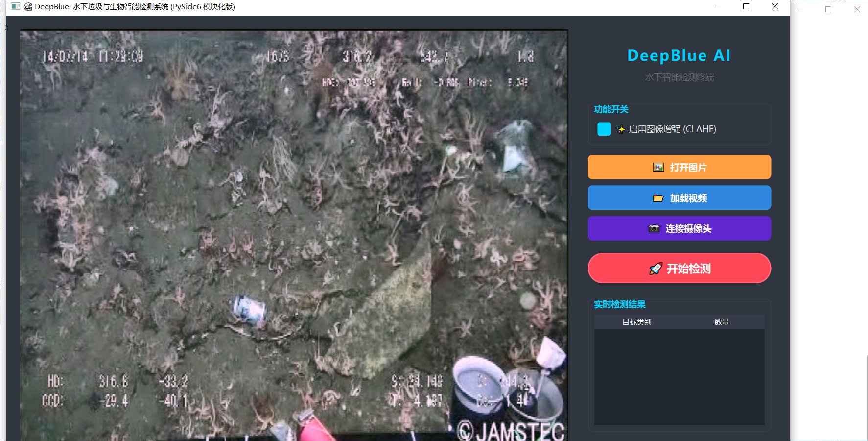The width and height of the screenshot is (868, 441).
Task: Click the 实时检测结果 section label
Action: [x=620, y=304]
